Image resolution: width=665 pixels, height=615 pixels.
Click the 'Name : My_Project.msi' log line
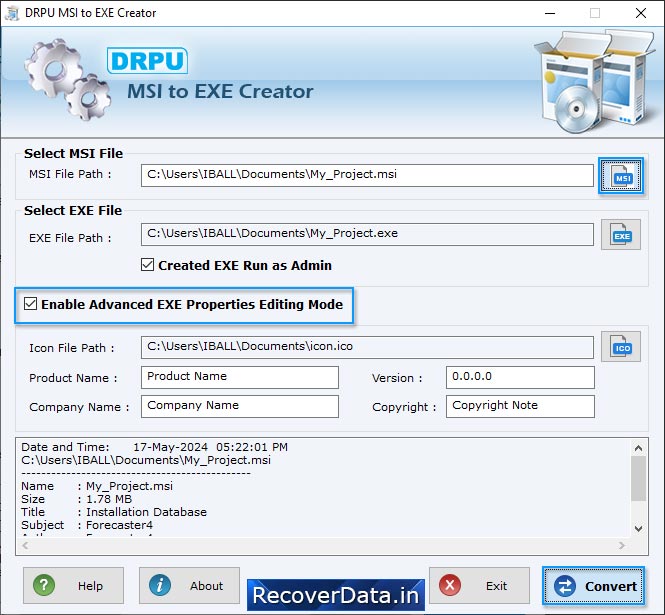pyautogui.click(x=97, y=486)
